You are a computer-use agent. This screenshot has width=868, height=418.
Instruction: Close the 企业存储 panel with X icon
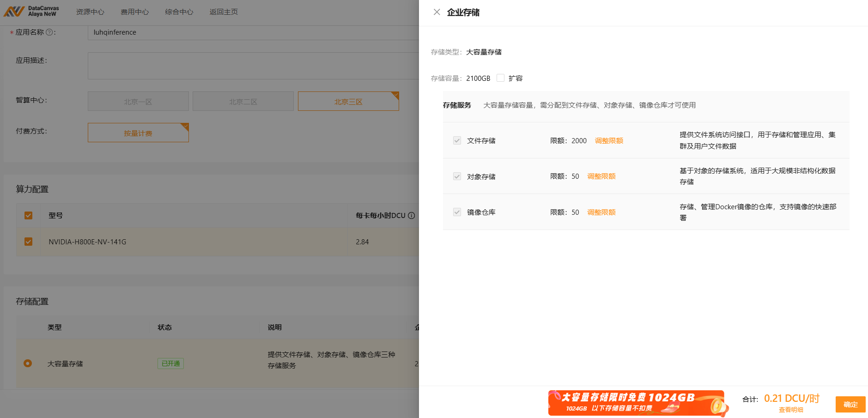click(437, 12)
